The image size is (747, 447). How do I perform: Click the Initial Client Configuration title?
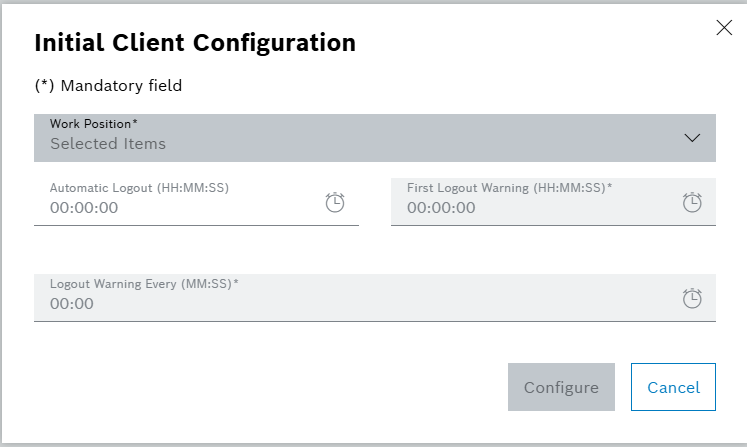pyautogui.click(x=195, y=43)
